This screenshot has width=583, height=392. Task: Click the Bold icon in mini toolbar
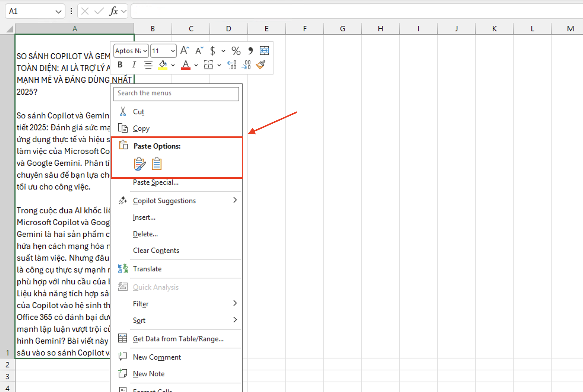[120, 65]
